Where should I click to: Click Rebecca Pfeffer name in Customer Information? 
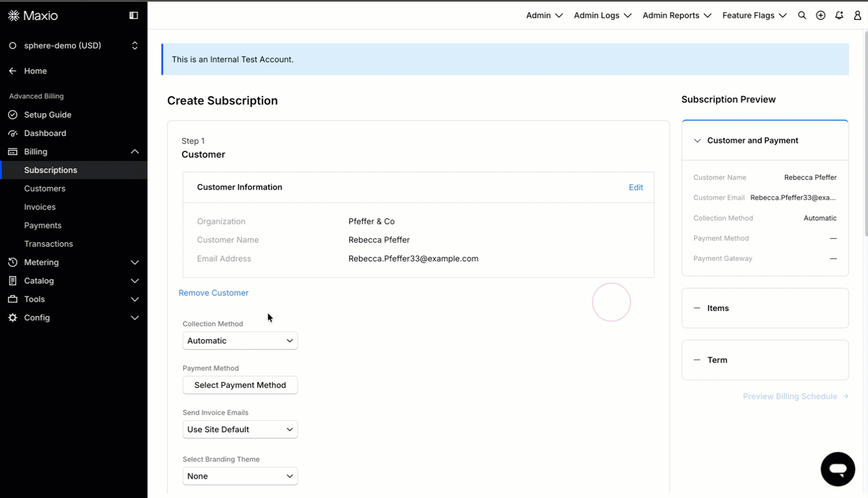coord(379,240)
